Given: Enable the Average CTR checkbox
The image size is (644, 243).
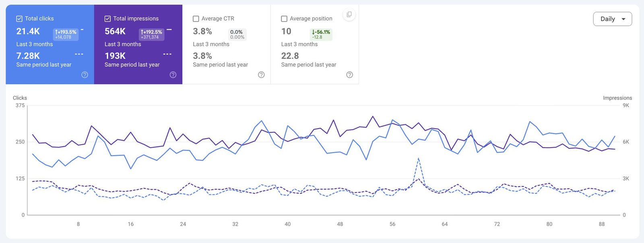Looking at the screenshot, I should [x=196, y=19].
